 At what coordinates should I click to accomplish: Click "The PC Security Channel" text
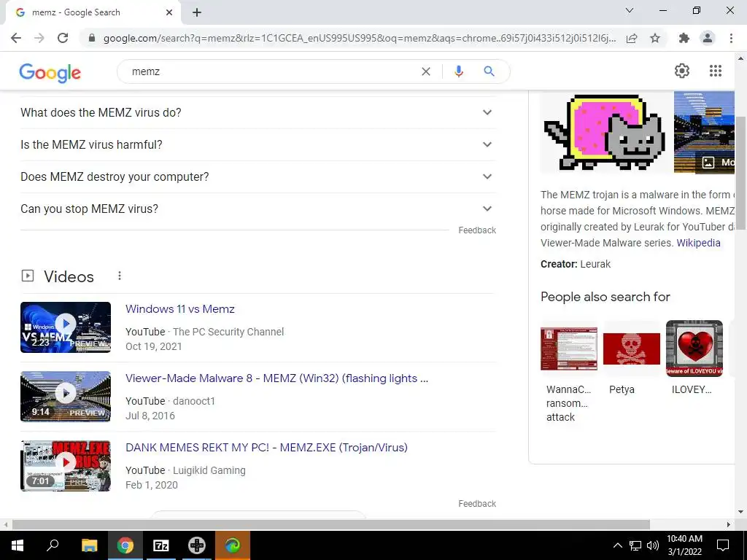point(228,332)
